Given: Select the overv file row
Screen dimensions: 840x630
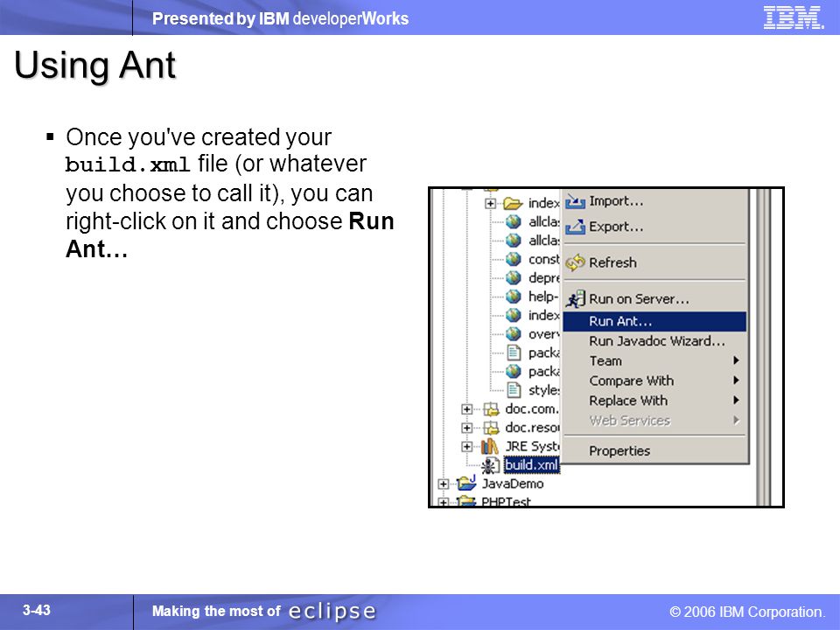Looking at the screenshot, I should pyautogui.click(x=543, y=333).
